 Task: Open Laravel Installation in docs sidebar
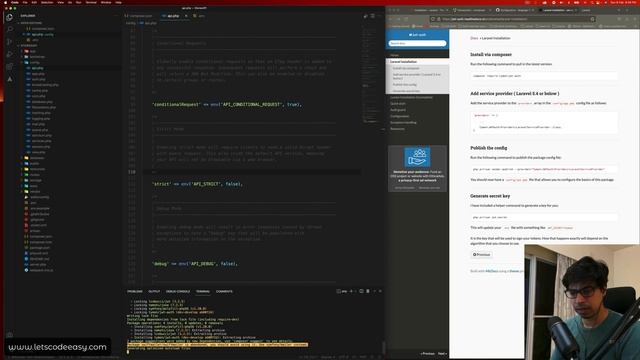pos(403,62)
